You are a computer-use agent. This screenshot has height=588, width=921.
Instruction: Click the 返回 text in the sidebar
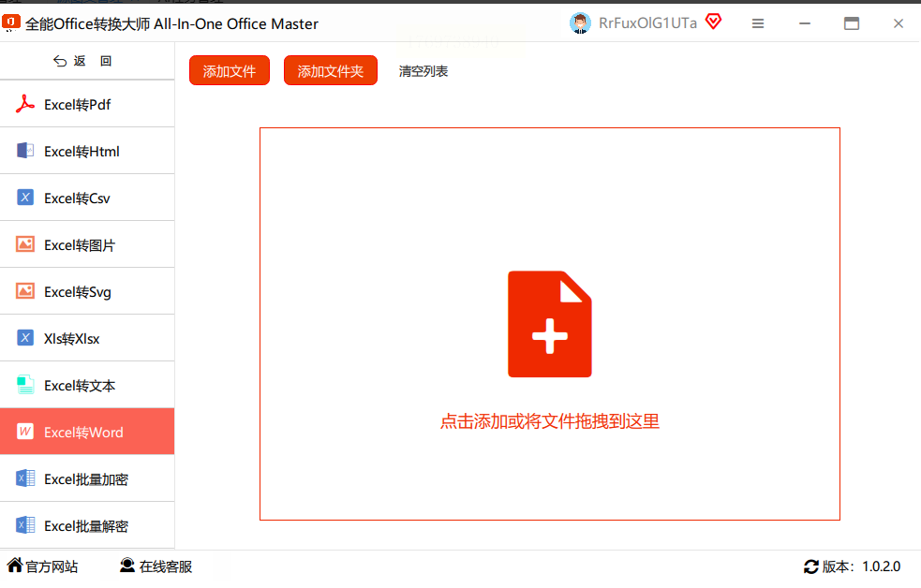(x=93, y=61)
